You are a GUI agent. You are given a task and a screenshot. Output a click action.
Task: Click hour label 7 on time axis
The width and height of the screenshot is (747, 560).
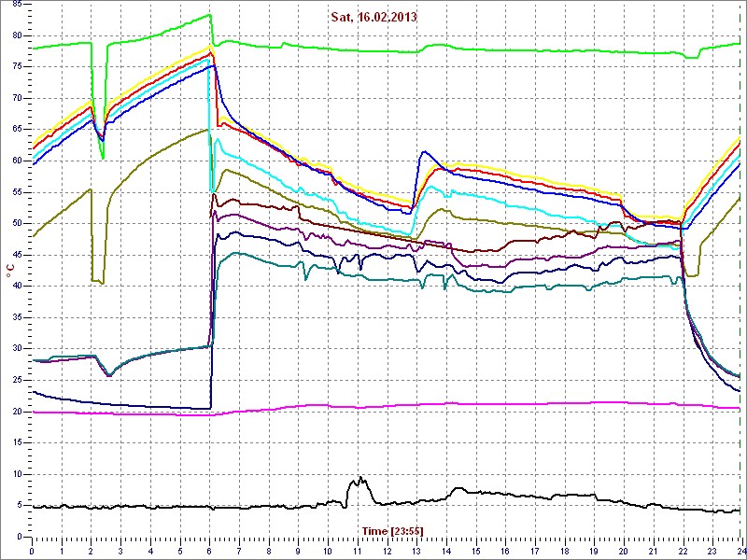tap(239, 551)
